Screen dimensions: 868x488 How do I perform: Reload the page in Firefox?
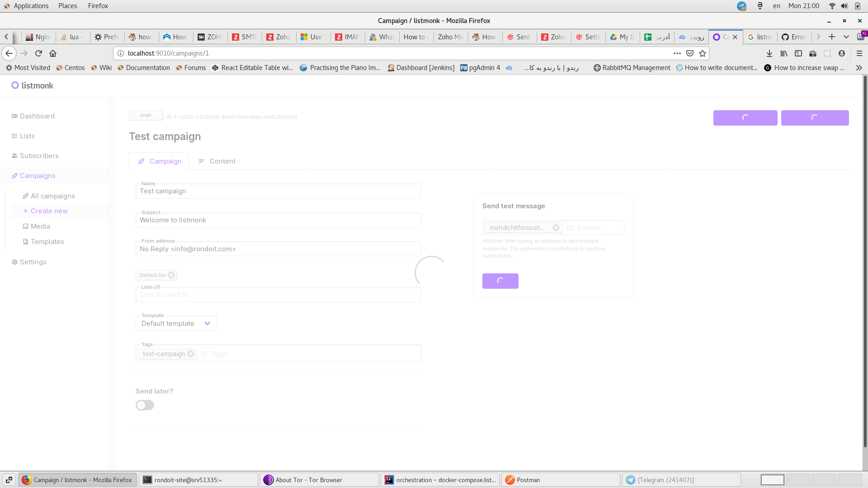(38, 53)
